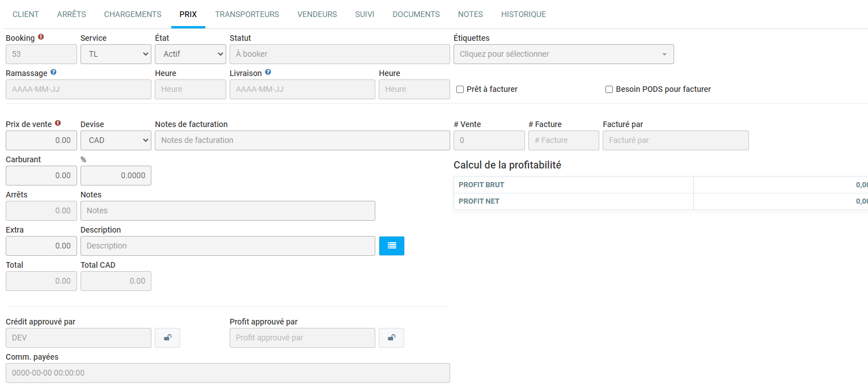Screen dimensions: 868x392
Task: Click the Ramassage help icon
Action: [53, 73]
